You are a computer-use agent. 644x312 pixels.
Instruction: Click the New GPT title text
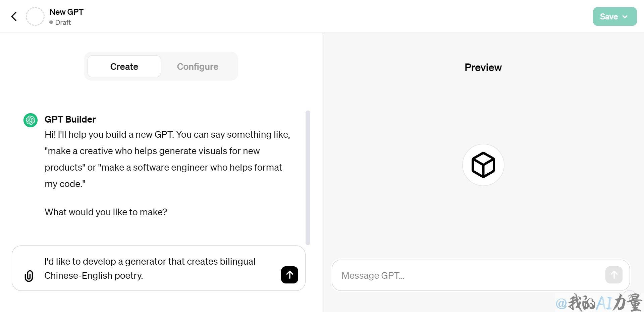[66, 12]
